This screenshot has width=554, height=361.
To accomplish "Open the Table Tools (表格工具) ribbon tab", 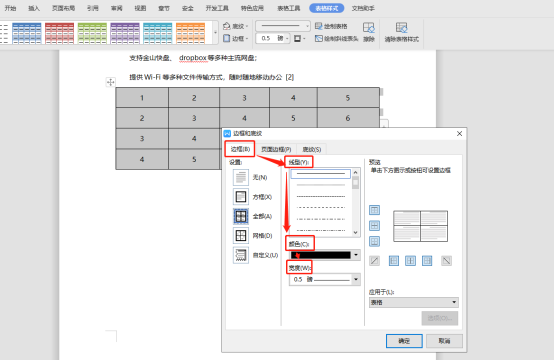I will 289,8.
